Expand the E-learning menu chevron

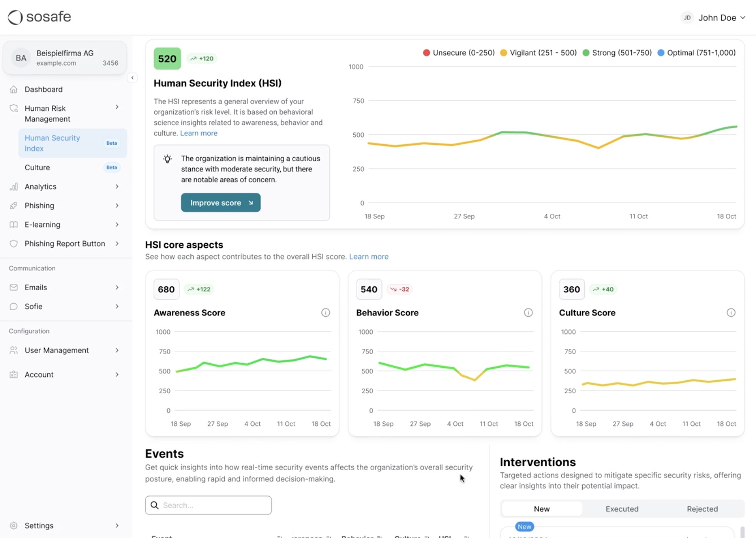point(117,225)
